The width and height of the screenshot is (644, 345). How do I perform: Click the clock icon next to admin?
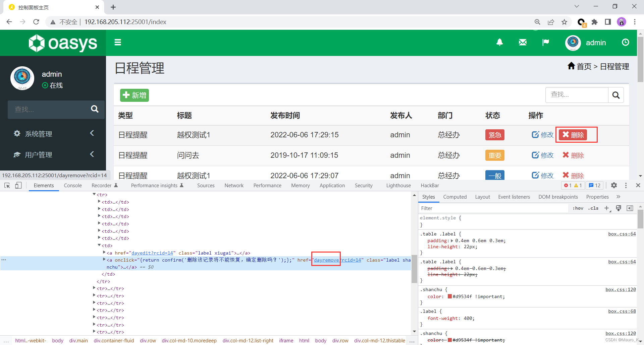coord(625,43)
